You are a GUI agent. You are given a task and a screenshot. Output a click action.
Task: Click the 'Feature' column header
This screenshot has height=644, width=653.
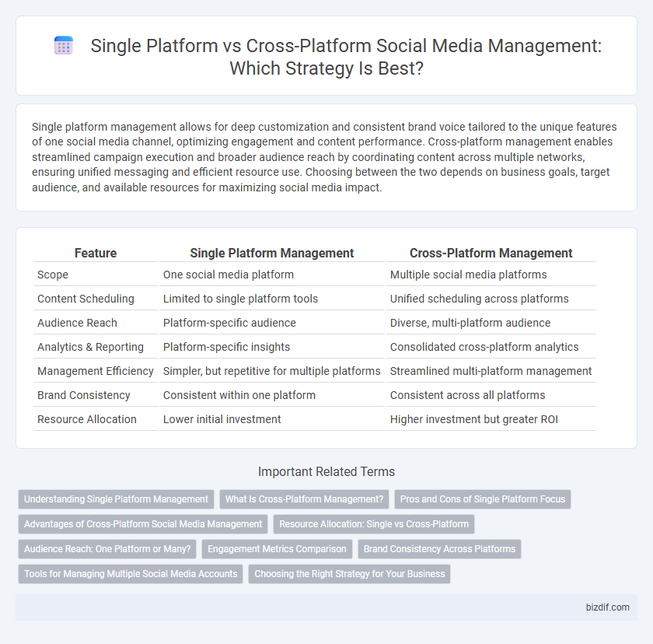[x=96, y=253]
